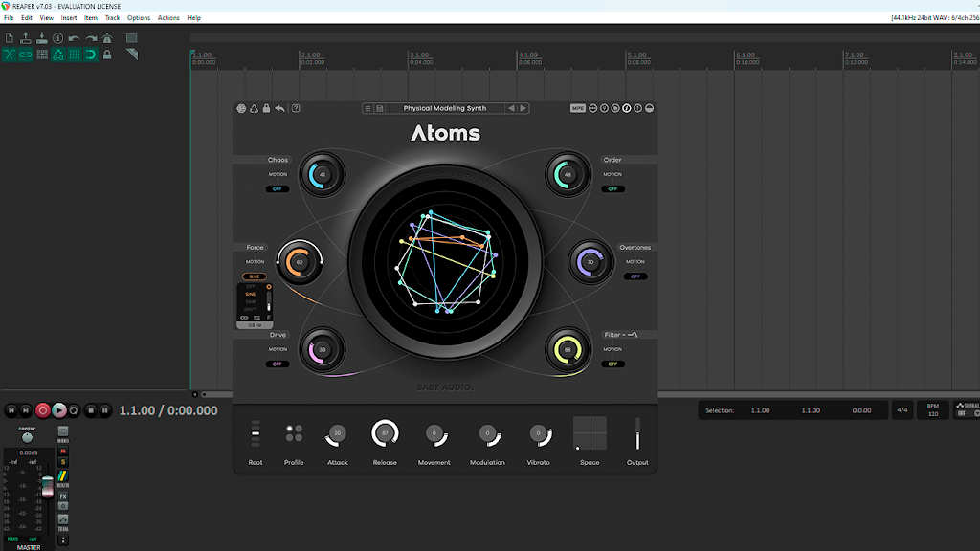The width and height of the screenshot is (980, 551).
Task: Click the transport Play button
Action: (58, 410)
